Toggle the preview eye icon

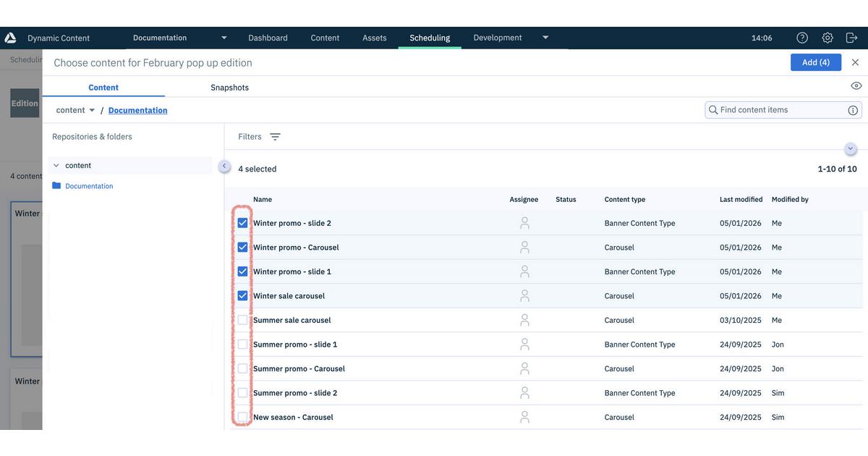tap(856, 85)
